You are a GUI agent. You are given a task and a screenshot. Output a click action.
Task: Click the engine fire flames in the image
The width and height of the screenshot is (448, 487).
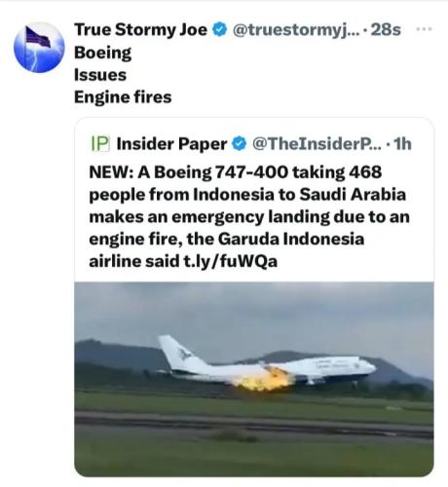[265, 378]
